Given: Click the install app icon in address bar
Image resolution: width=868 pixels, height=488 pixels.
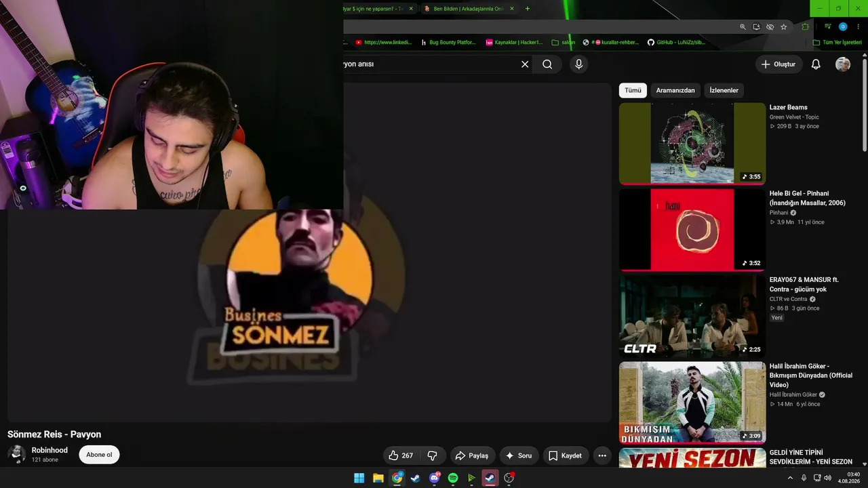Looking at the screenshot, I should 757,27.
